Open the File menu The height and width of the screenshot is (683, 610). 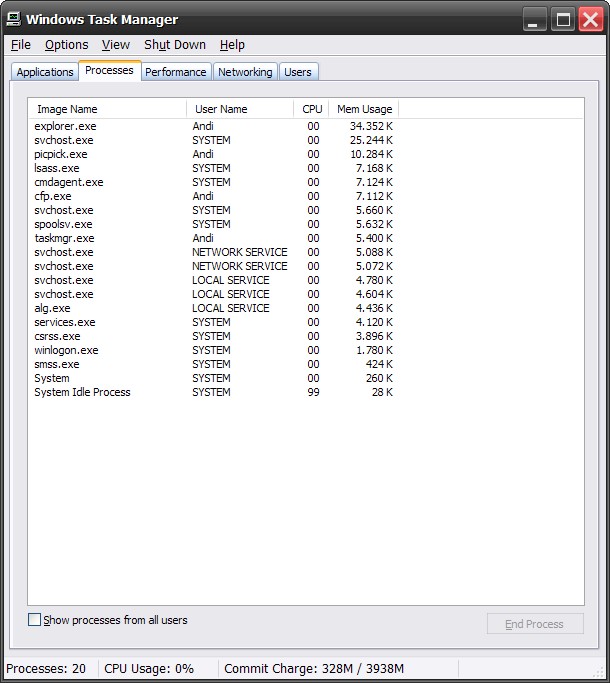(x=21, y=45)
